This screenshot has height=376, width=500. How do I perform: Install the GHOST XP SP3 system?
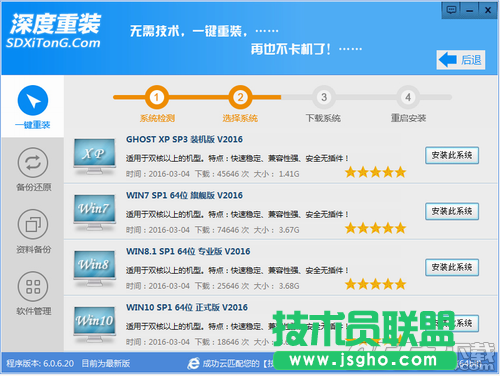[x=452, y=155]
